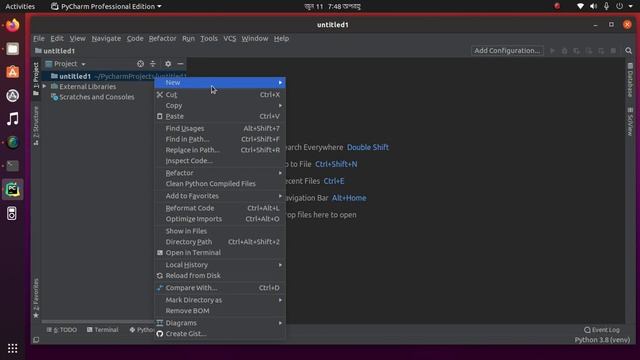Open the TODO tool window tab
This screenshot has height=360, width=640.
[62, 330]
